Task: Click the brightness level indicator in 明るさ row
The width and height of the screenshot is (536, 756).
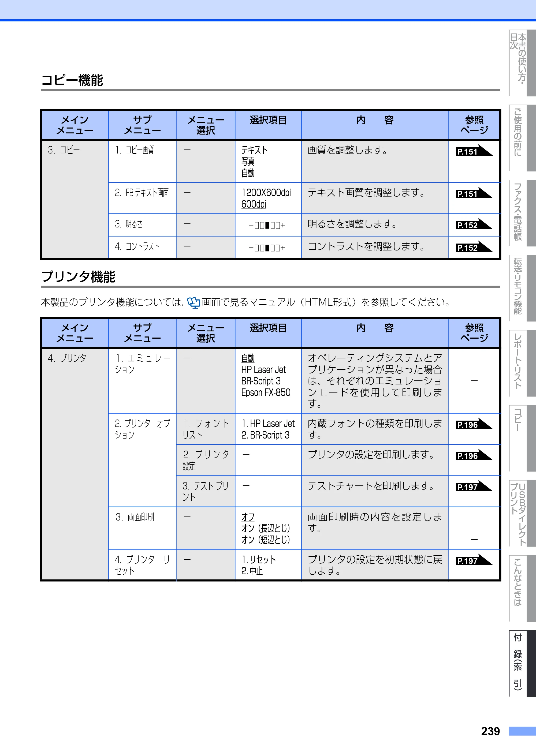Action: [267, 225]
